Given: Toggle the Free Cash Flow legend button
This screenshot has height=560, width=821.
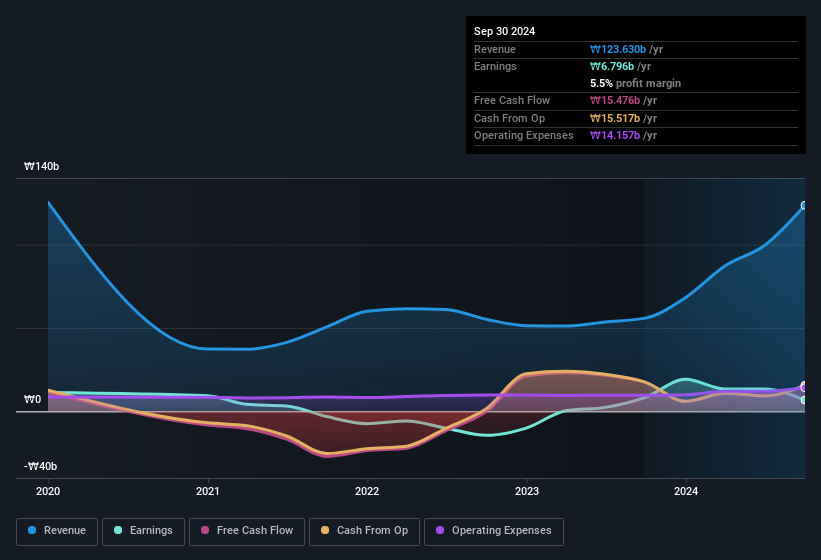Looking at the screenshot, I should point(247,531).
